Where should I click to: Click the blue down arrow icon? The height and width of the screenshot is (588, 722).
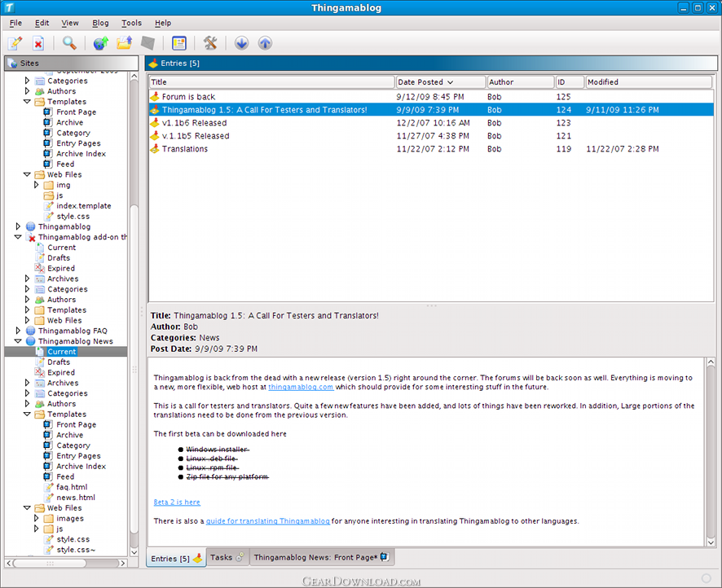(x=241, y=43)
